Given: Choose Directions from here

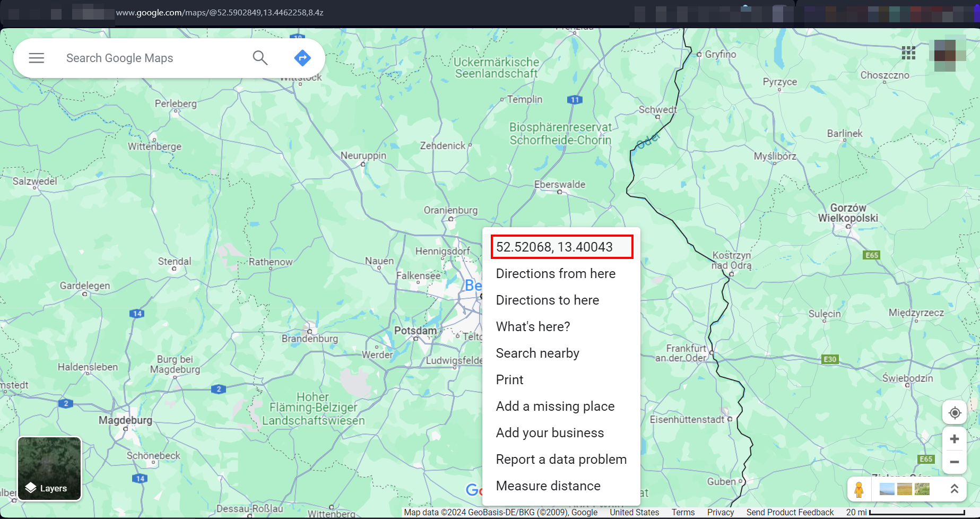Looking at the screenshot, I should (x=561, y=273).
